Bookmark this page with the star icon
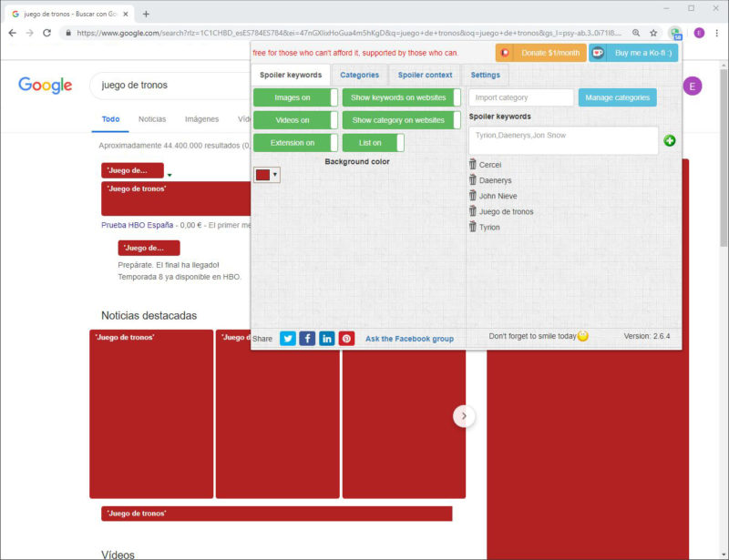 (x=653, y=32)
